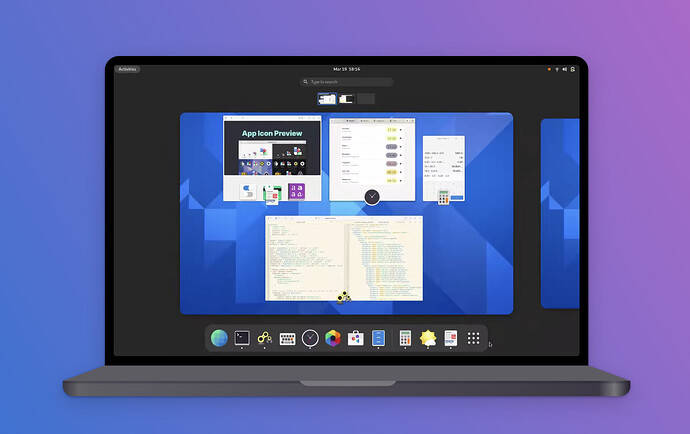This screenshot has height=434, width=690.
Task: Click the Type to search field
Action: tap(347, 82)
